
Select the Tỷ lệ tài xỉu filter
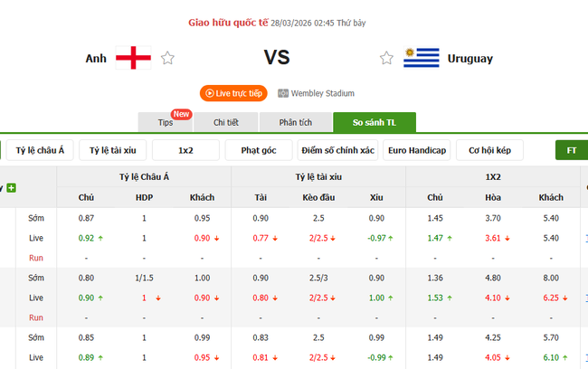[x=112, y=150]
